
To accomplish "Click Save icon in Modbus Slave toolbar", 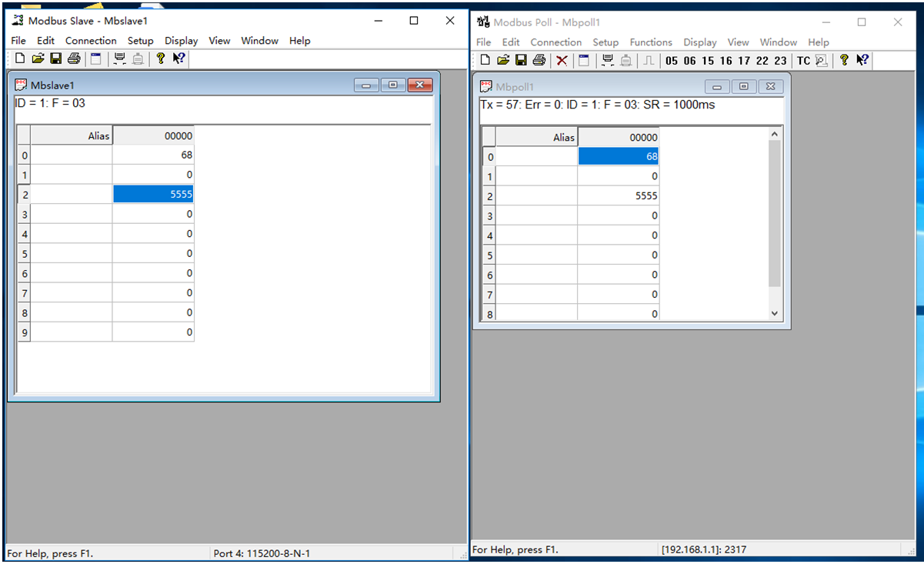I will click(x=56, y=58).
